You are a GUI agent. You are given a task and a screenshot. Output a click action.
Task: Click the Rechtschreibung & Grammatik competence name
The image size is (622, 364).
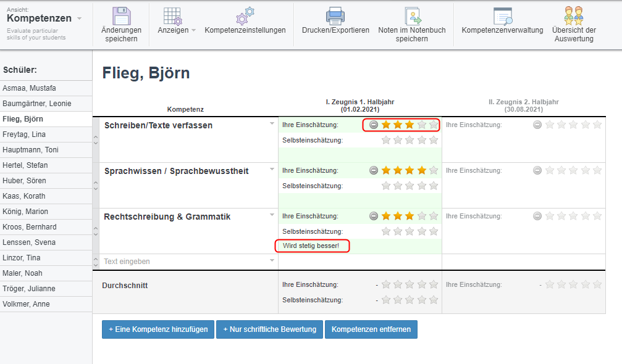(167, 217)
